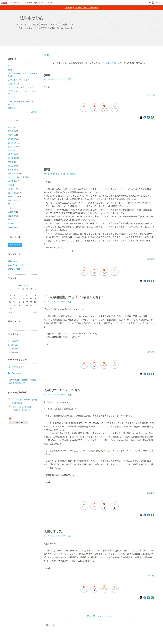The image size is (163, 644).
Task: Click the search magnifier button in top bar
Action: [x=153, y=3]
